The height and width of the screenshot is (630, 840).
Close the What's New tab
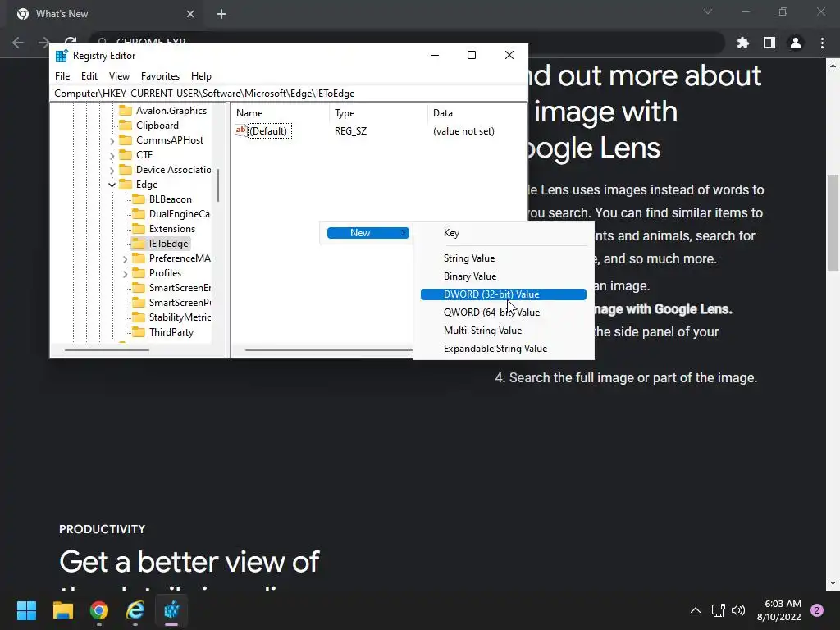(x=190, y=14)
